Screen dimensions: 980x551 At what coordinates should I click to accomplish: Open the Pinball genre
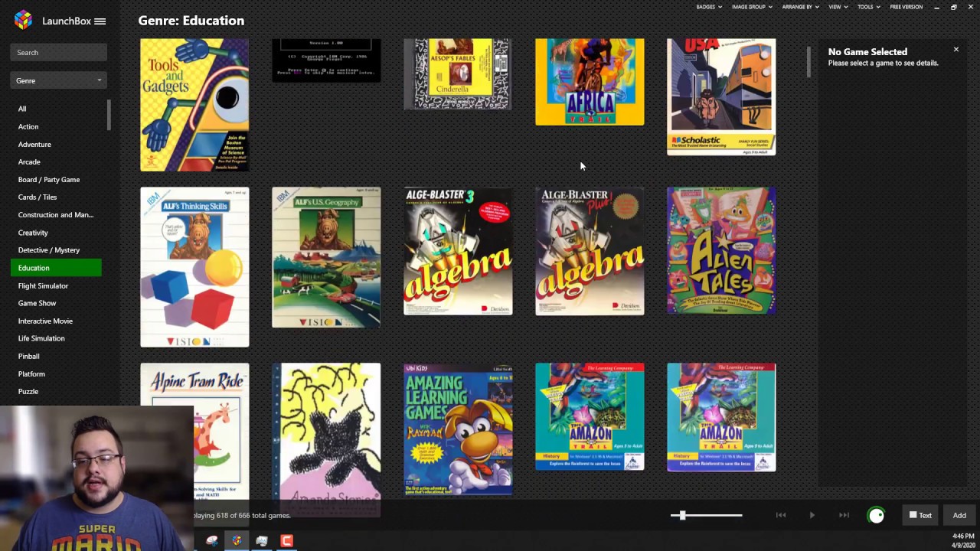pos(28,356)
